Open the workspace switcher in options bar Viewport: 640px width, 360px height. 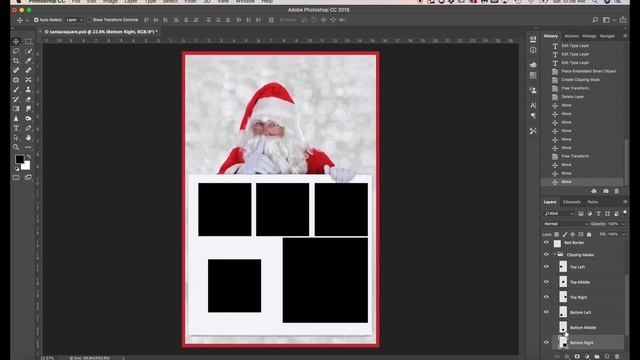pyautogui.click(x=607, y=20)
